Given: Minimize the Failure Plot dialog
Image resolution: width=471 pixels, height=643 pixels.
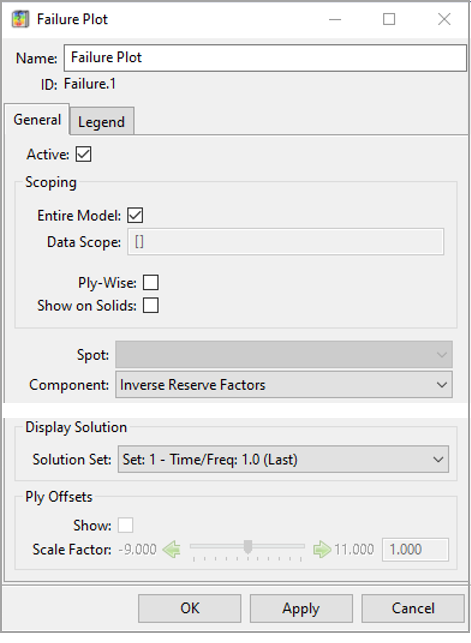Looking at the screenshot, I should tap(335, 19).
